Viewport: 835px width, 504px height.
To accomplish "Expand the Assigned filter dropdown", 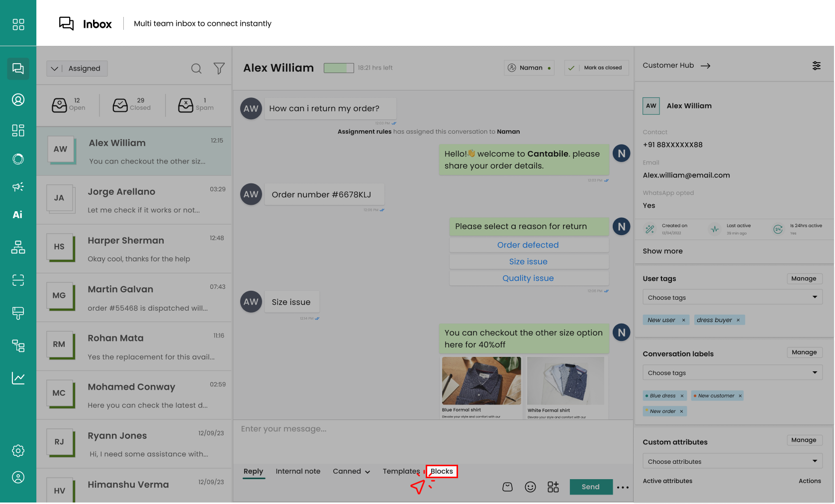I will (x=77, y=69).
